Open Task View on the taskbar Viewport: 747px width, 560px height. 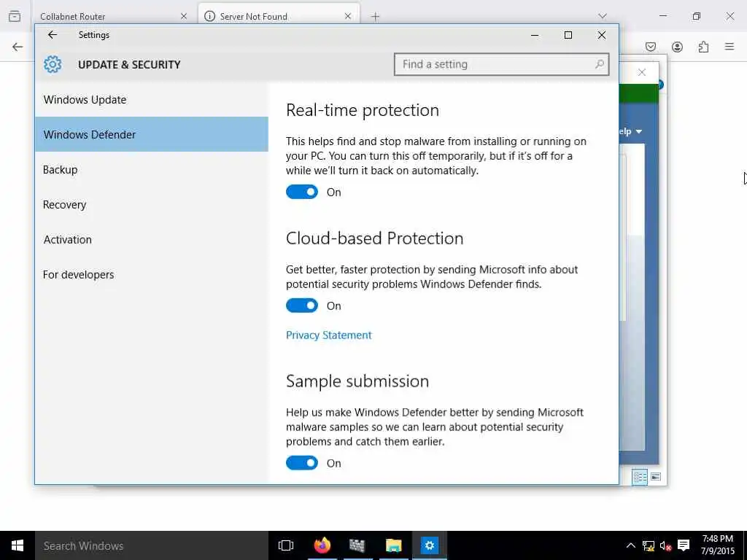tap(286, 545)
